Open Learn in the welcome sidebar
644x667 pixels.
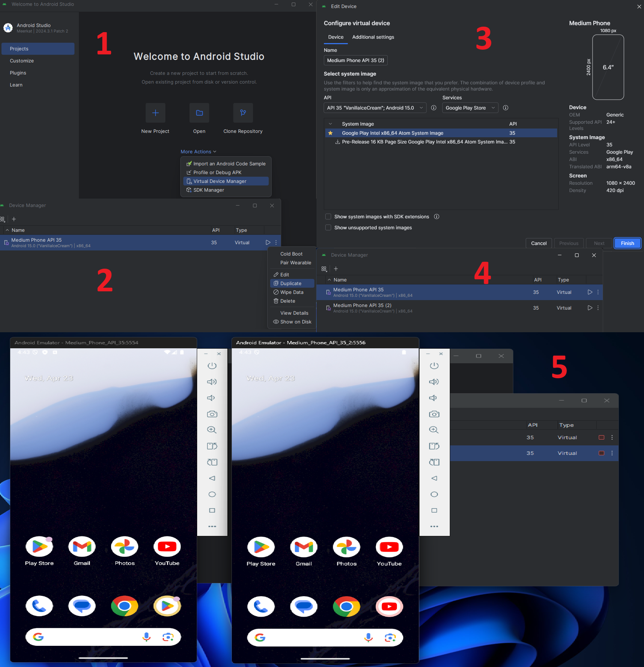coord(38,85)
